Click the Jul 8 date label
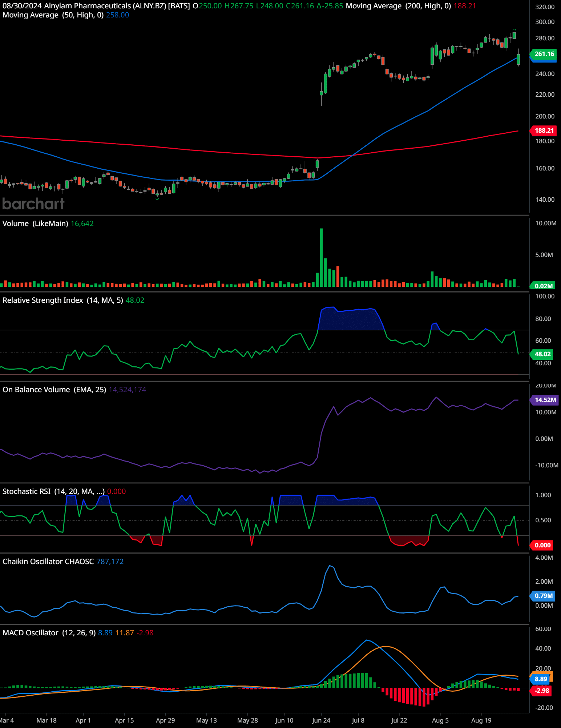The image size is (561, 728). pos(358,720)
